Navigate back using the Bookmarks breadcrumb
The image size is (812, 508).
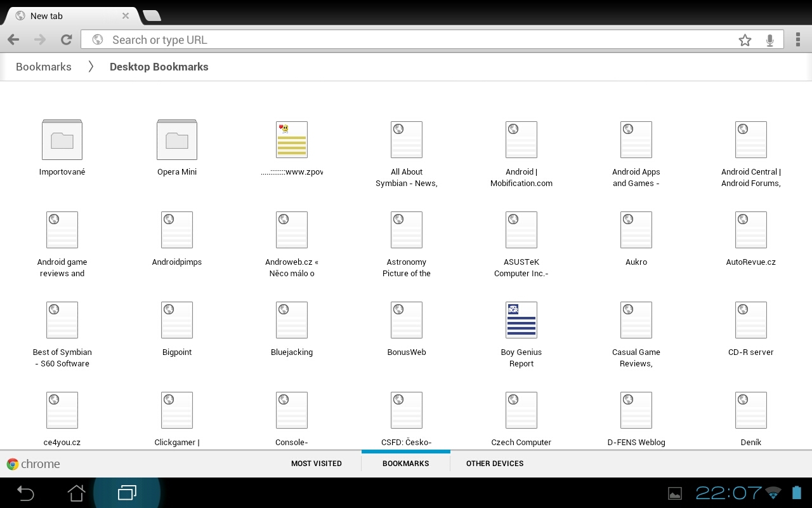click(x=43, y=67)
